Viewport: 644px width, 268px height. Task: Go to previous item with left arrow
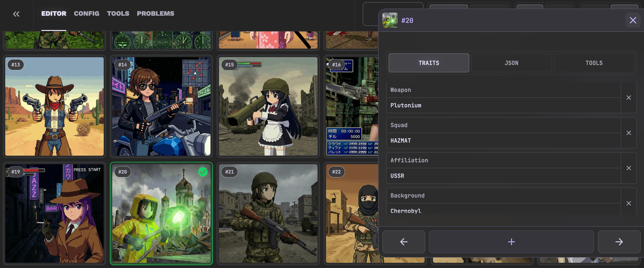404,242
